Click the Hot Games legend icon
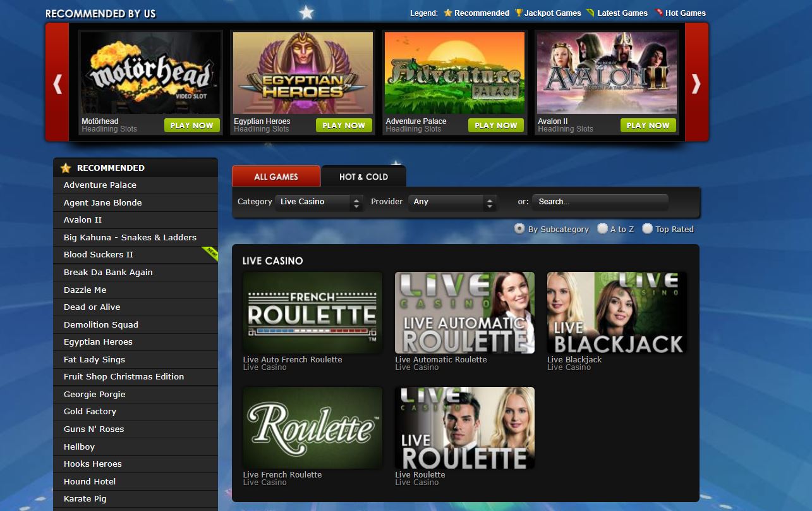This screenshot has height=511, width=812. (659, 13)
